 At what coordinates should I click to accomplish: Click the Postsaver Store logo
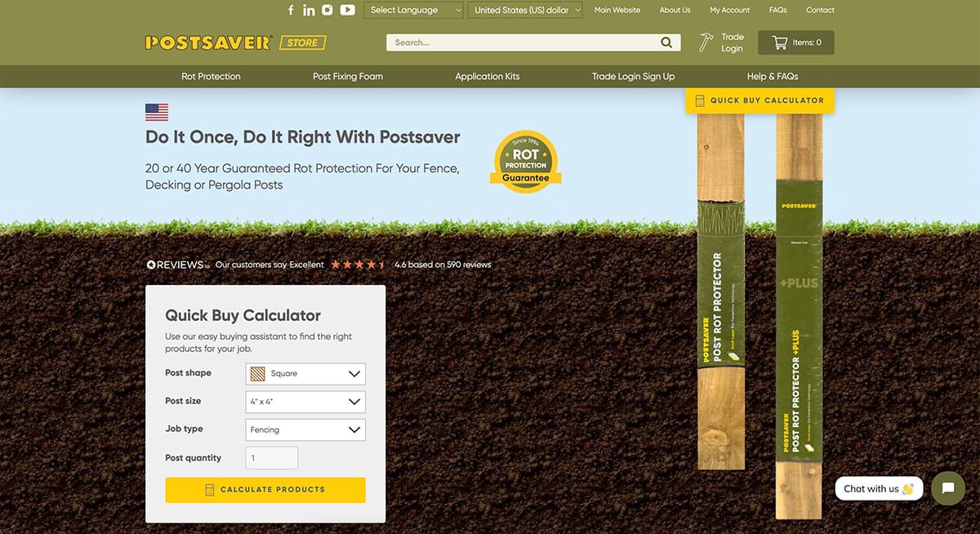click(x=208, y=42)
